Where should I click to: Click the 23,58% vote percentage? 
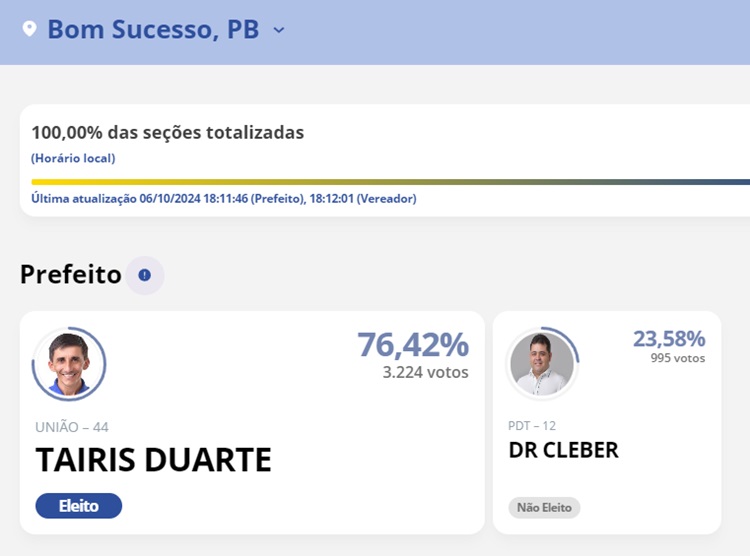[669, 339]
